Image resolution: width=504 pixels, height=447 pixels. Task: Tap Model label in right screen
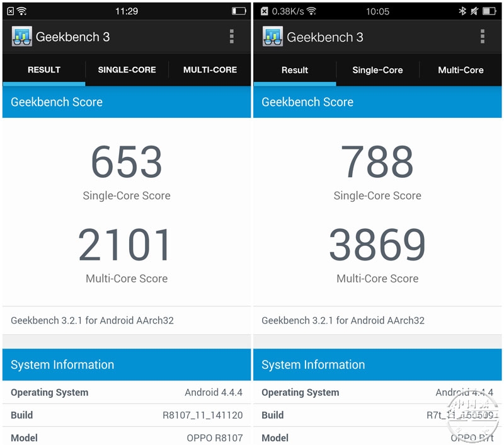pos(275,438)
